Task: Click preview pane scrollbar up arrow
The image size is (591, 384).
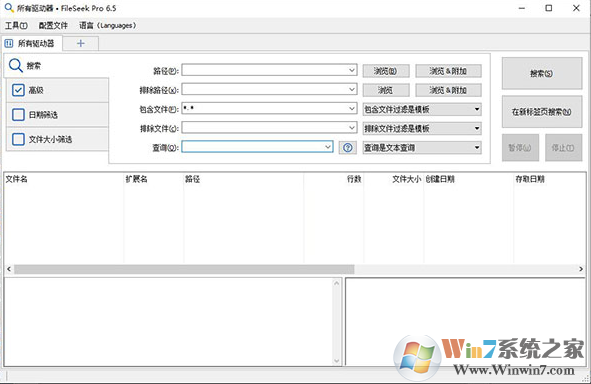Action: click(x=337, y=283)
